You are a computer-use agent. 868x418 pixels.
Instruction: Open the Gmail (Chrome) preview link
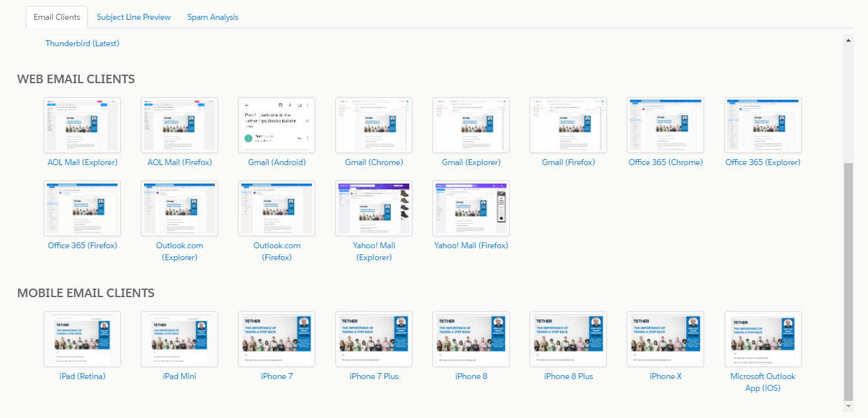coord(374,162)
